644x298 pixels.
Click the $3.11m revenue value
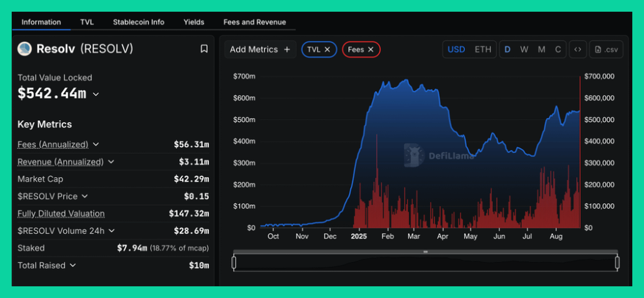click(194, 162)
